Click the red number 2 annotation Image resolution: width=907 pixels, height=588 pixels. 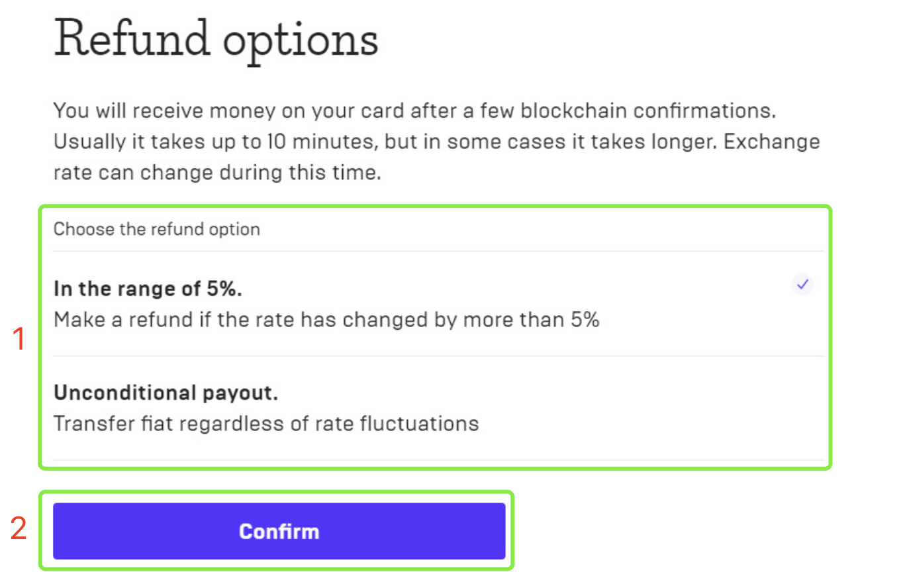(x=19, y=529)
